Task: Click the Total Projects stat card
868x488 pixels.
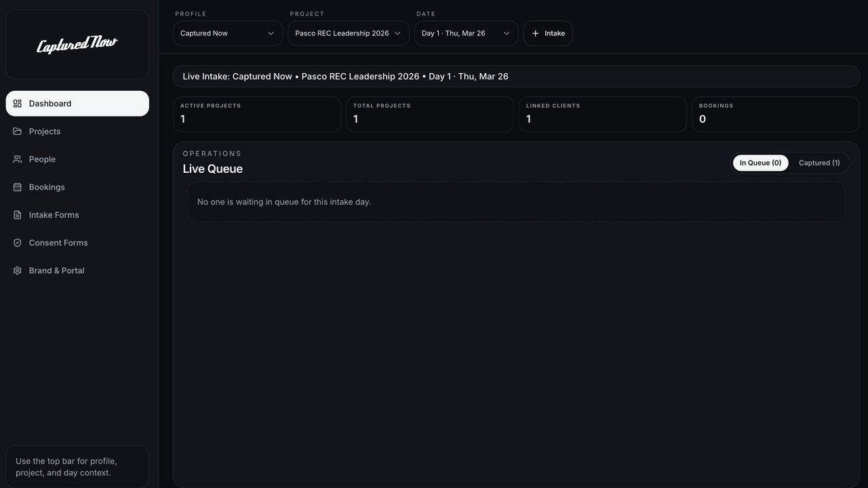Action: coord(430,115)
